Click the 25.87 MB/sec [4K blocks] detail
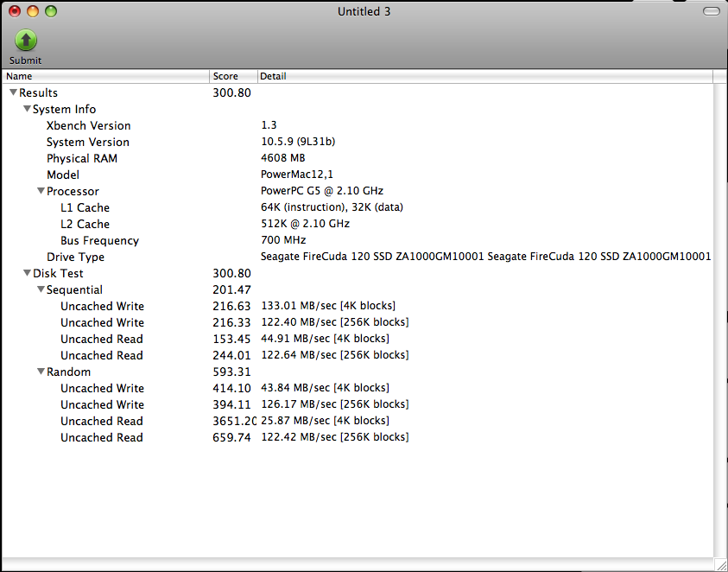Screen dimensions: 728x572 point(325,421)
